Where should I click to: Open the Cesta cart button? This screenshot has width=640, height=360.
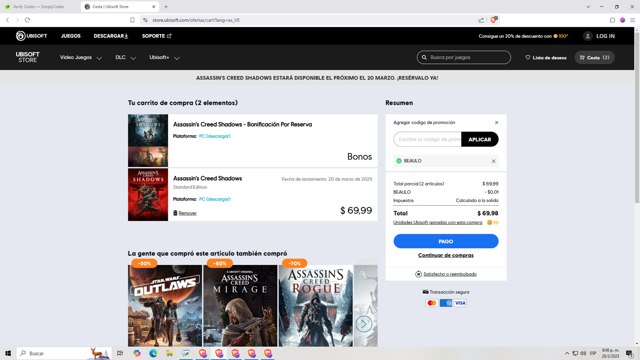click(594, 58)
